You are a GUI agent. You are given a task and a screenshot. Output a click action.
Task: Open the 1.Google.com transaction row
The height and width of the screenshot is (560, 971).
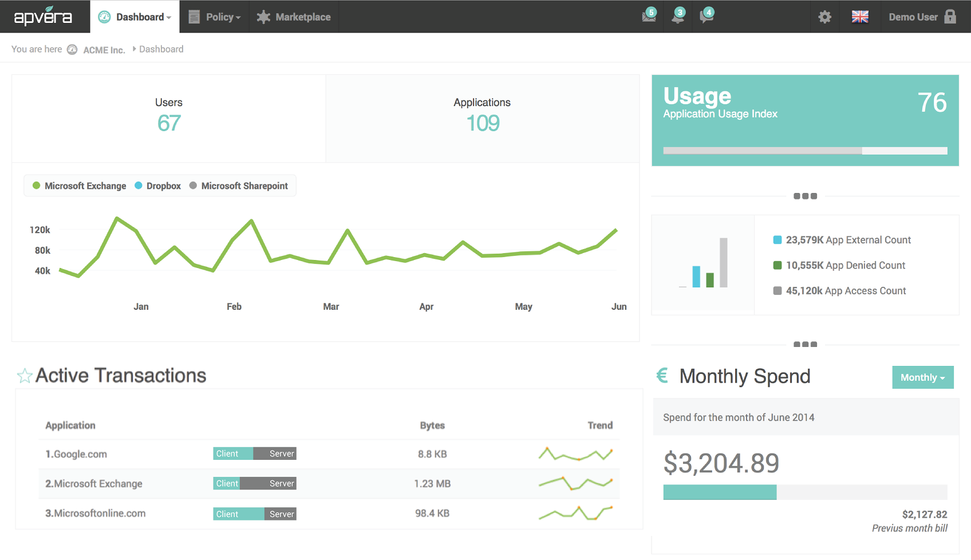[x=329, y=454]
